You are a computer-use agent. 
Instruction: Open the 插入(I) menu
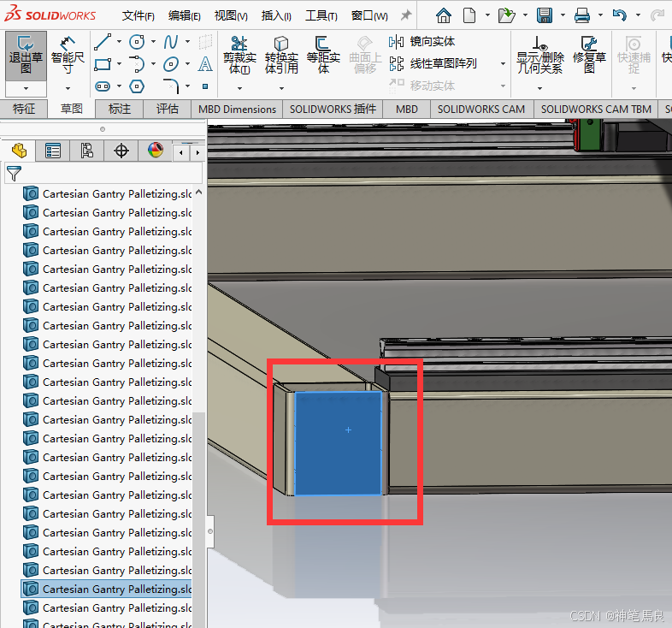(x=276, y=16)
